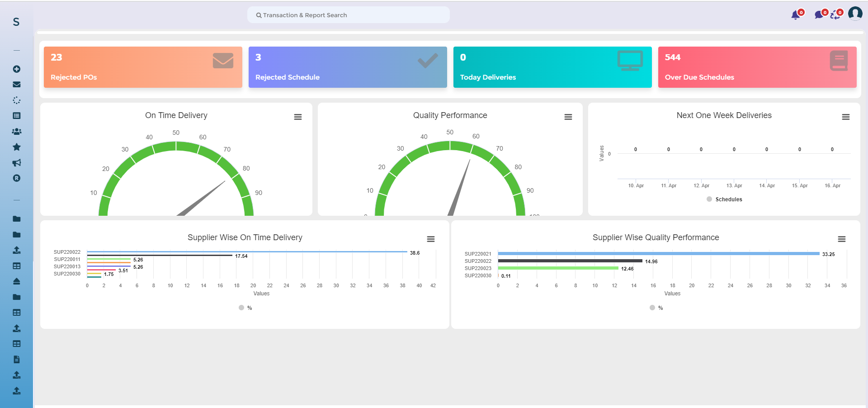Click the circular arrows sync icon

(835, 15)
